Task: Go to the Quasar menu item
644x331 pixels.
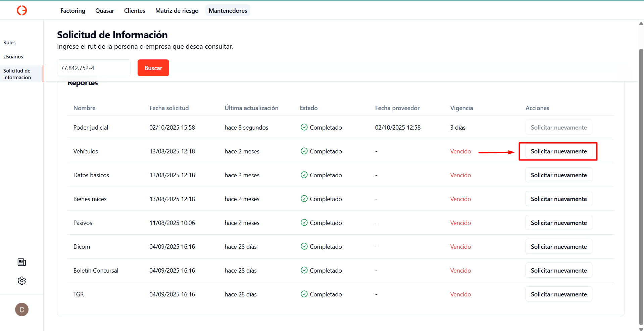Action: (105, 11)
